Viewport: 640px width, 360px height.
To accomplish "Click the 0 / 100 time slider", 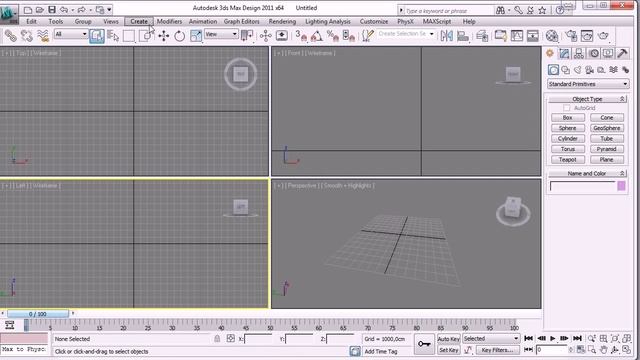I will (x=38, y=314).
